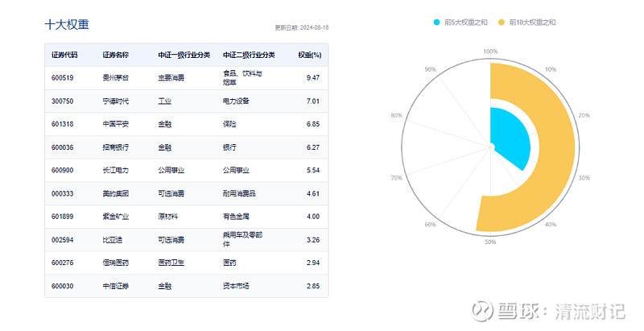Click the weight value 3.26
Image resolution: width=644 pixels, height=331 pixels.
(313, 240)
